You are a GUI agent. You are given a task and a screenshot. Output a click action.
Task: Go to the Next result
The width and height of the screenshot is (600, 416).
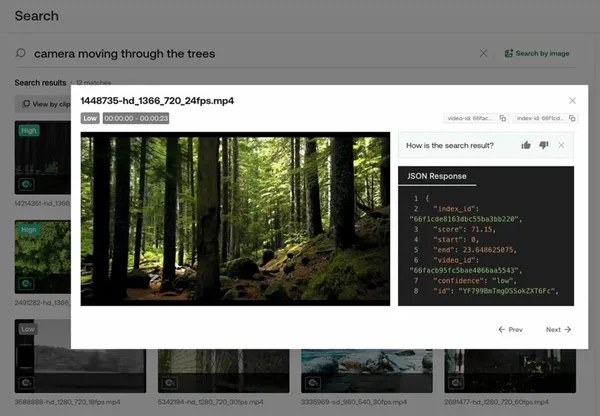click(x=558, y=330)
